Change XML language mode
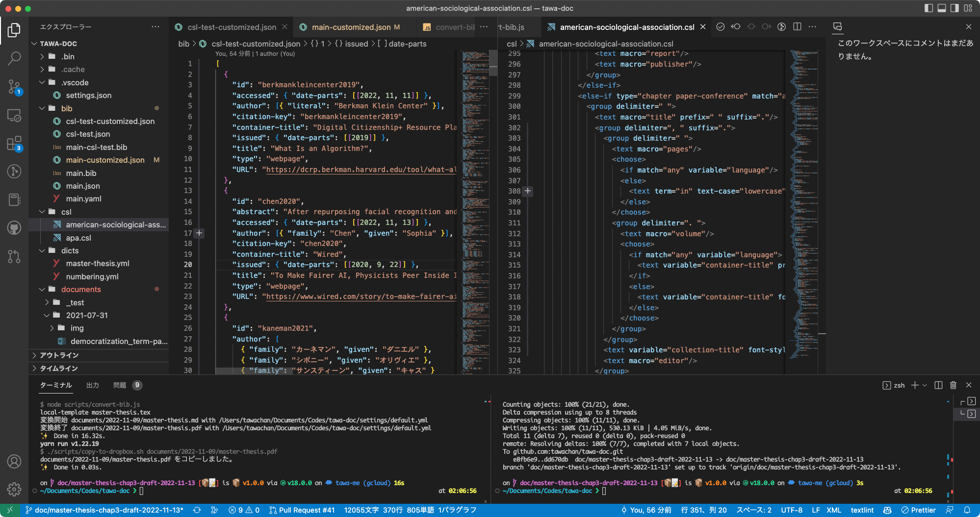The width and height of the screenshot is (980, 517). pyautogui.click(x=834, y=510)
